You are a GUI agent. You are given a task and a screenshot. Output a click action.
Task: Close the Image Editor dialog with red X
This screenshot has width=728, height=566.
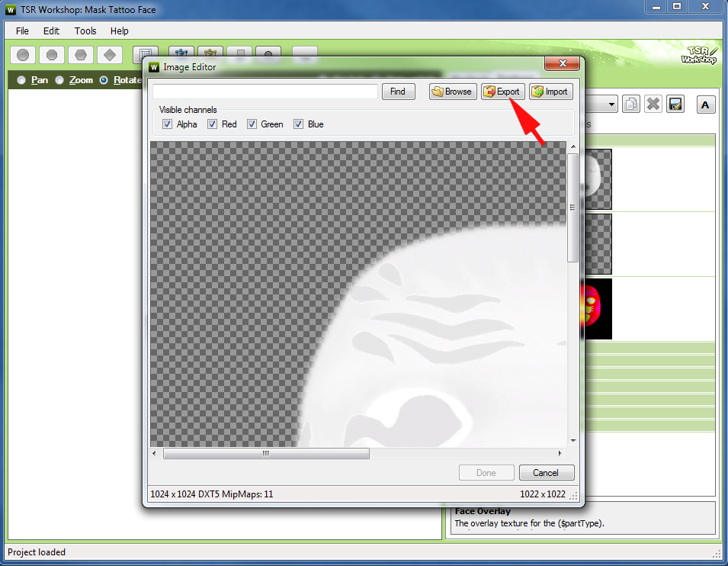coord(563,63)
